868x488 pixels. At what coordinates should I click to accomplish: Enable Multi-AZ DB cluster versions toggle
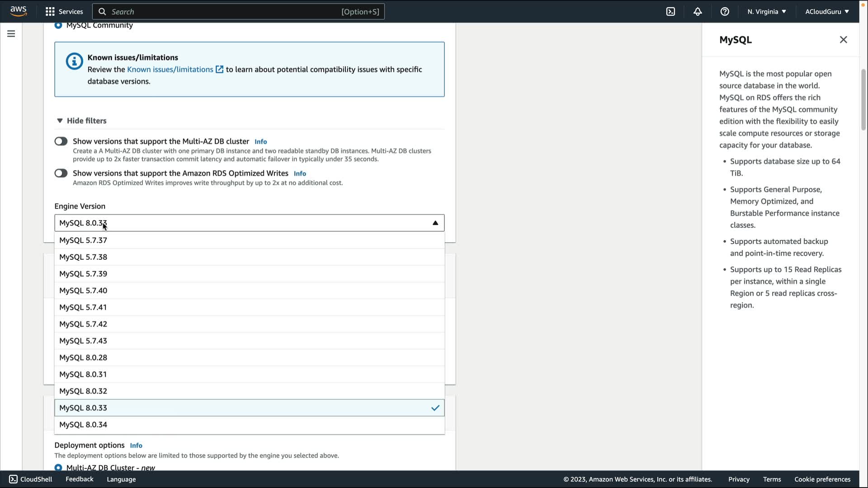click(61, 141)
